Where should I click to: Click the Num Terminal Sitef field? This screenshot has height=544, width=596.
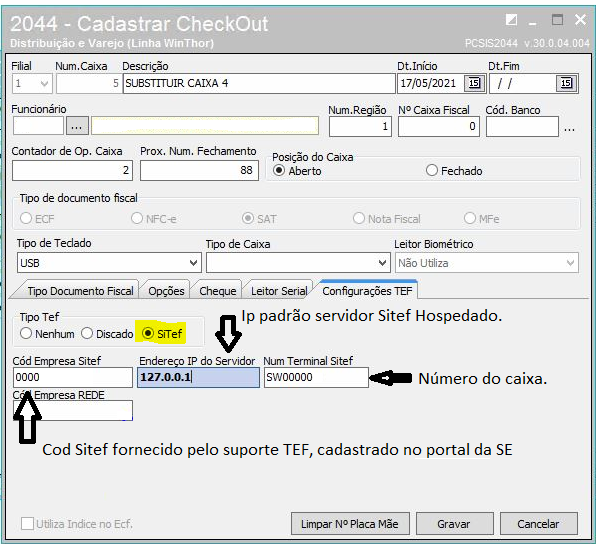pos(316,377)
